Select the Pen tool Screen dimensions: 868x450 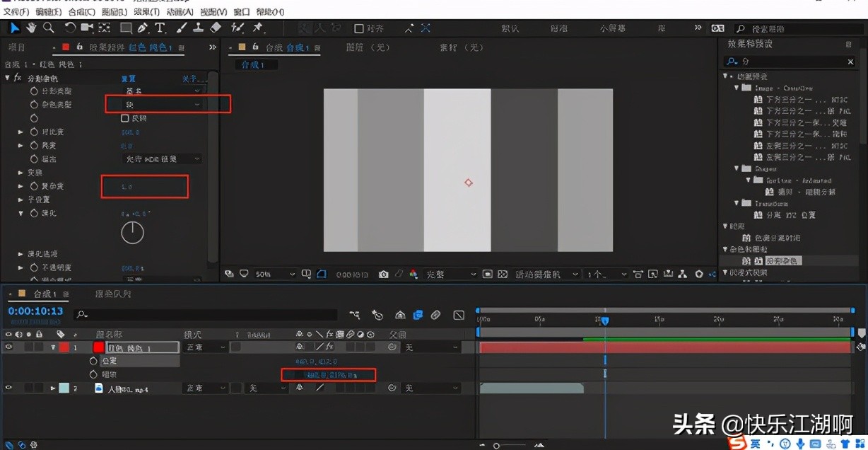[x=143, y=28]
